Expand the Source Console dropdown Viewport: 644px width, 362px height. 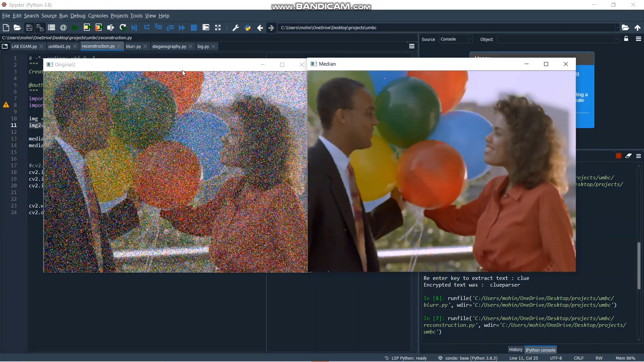pos(455,39)
